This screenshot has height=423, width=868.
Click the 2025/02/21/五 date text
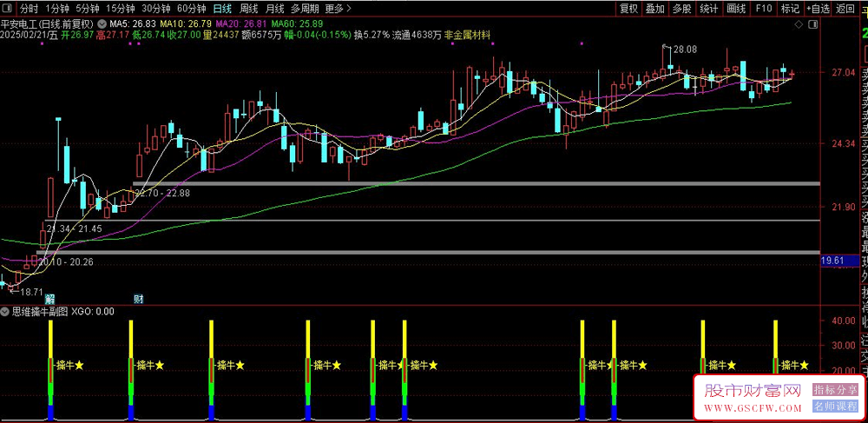tap(30, 35)
